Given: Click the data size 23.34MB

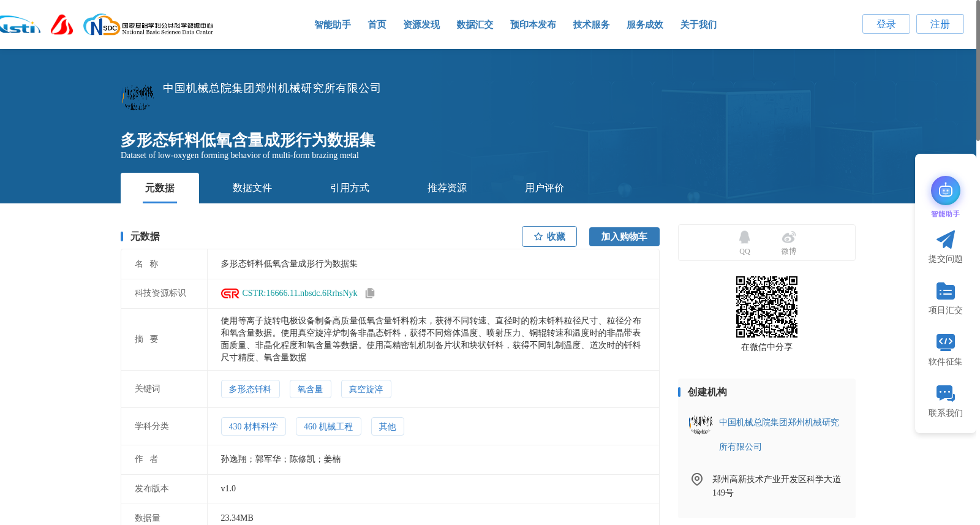Looking at the screenshot, I should (x=237, y=518).
